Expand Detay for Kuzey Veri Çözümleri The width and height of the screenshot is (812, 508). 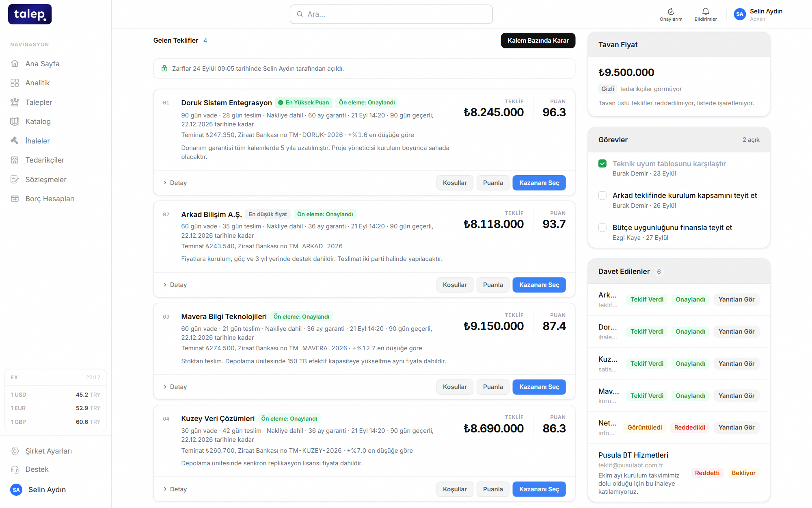[x=175, y=489]
